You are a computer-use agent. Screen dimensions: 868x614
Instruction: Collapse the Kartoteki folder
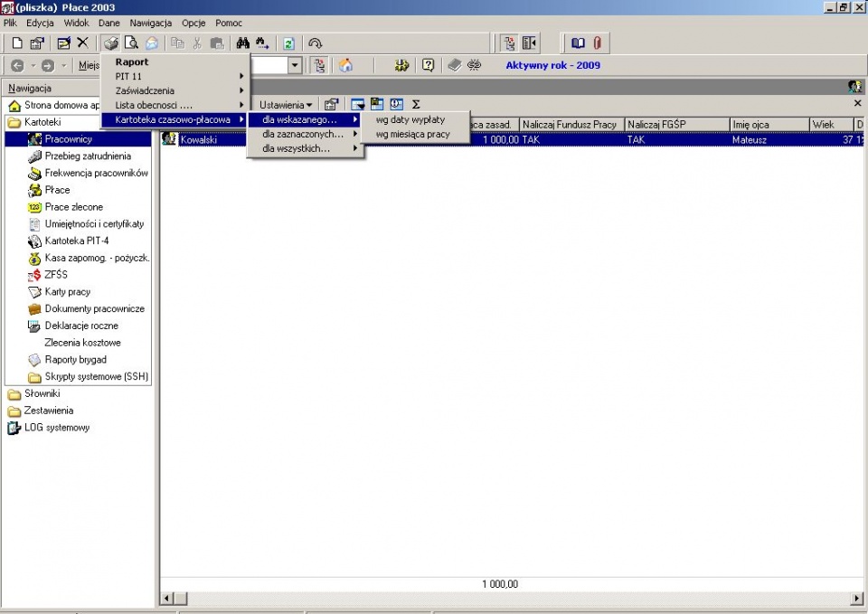[x=34, y=122]
